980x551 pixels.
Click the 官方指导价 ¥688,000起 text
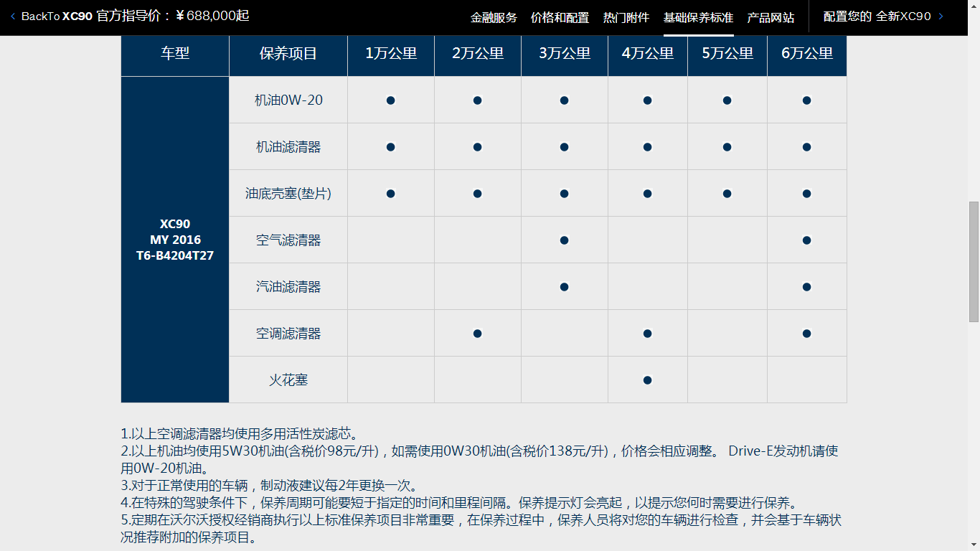pyautogui.click(x=173, y=16)
